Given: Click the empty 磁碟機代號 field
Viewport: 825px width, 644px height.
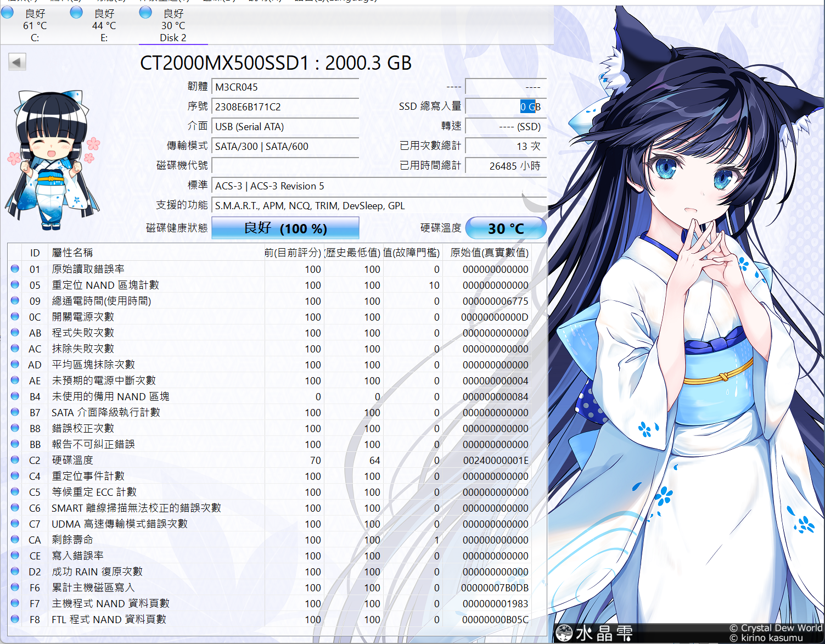Looking at the screenshot, I should point(285,166).
